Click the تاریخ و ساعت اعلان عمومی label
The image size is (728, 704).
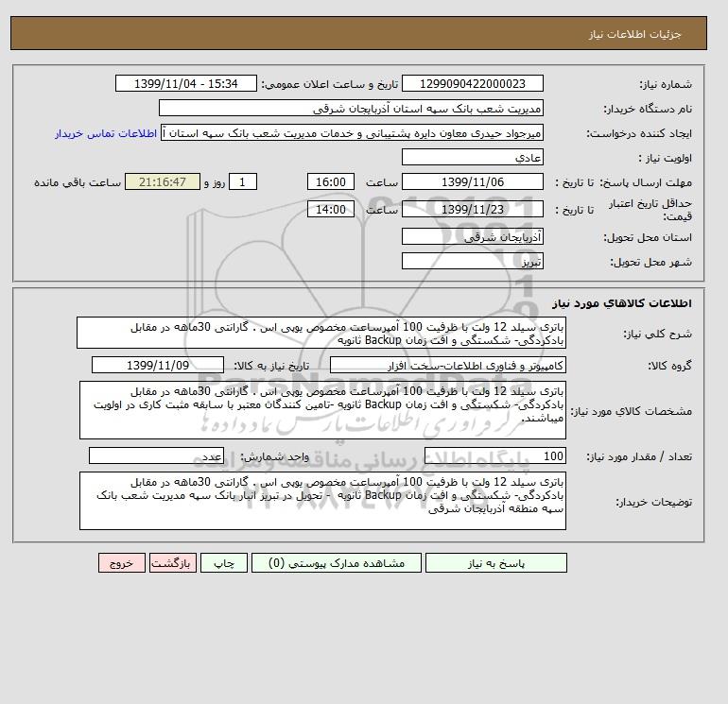330,84
